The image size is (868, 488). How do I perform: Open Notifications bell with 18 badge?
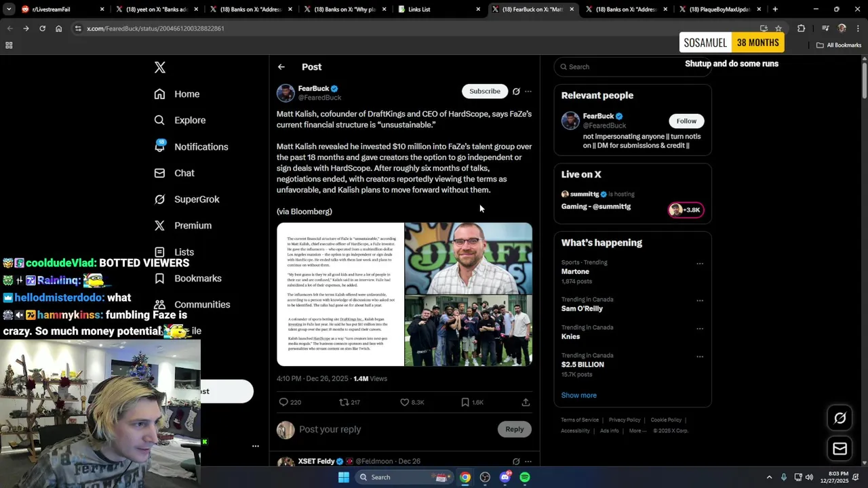click(x=160, y=146)
